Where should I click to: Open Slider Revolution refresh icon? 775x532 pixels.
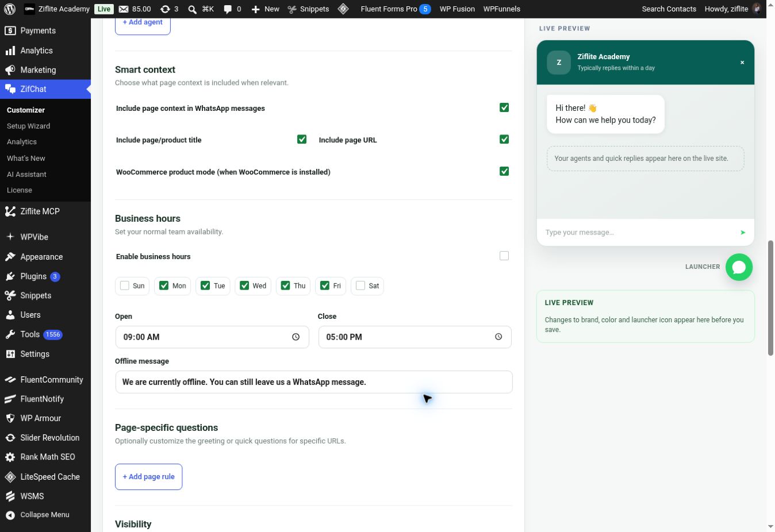click(10, 438)
